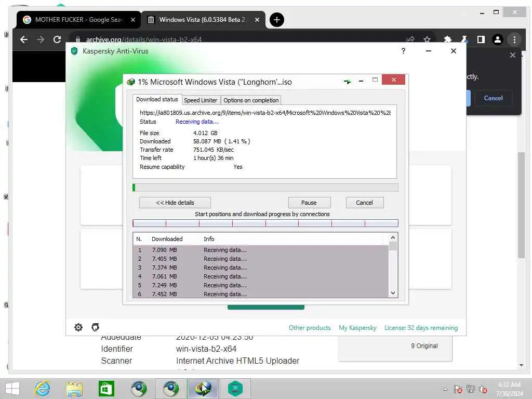Click the green arrow icon in download title bar
This screenshot has height=399, width=532.
point(347,82)
